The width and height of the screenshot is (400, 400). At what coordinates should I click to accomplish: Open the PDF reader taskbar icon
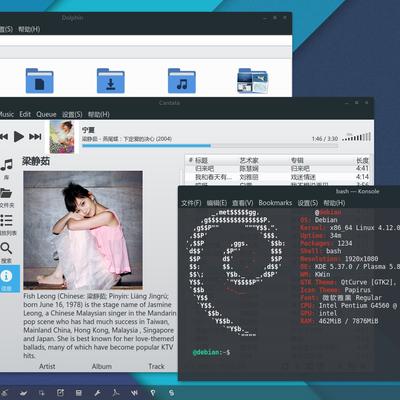coord(116,393)
